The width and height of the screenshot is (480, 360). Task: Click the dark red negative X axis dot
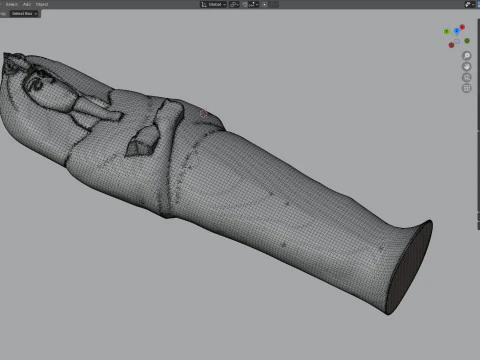point(451,45)
